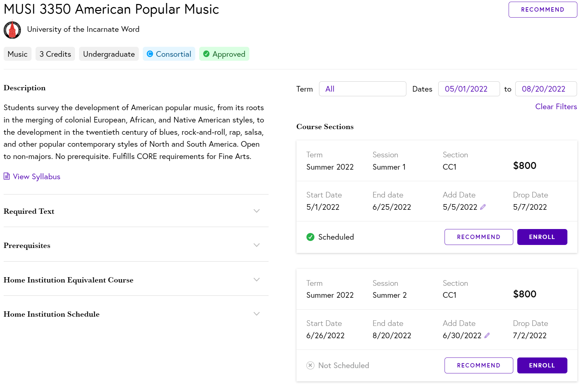The height and width of the screenshot is (392, 583).
Task: Recommend the Summer 2 section
Action: 479,365
